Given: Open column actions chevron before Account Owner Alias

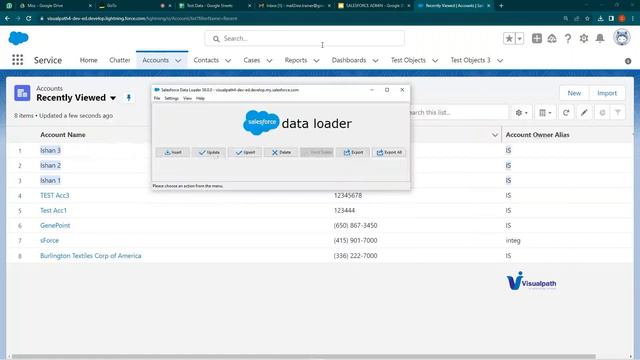Looking at the screenshot, I should tap(495, 135).
